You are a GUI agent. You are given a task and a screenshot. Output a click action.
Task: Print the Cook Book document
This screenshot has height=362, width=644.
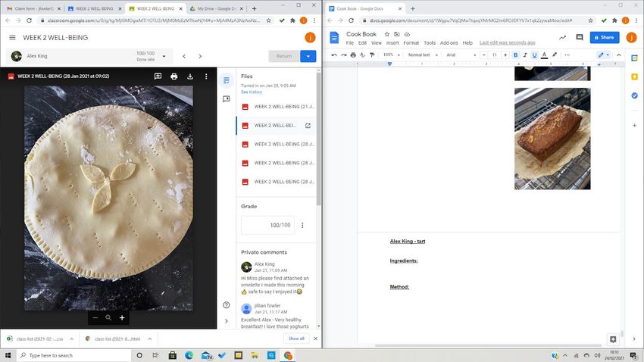pos(353,55)
